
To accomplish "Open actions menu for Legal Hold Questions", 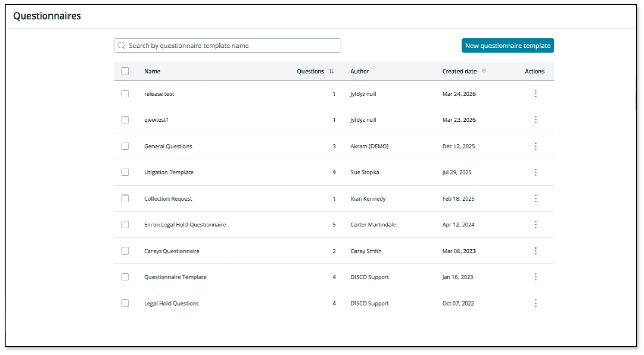I will click(536, 303).
